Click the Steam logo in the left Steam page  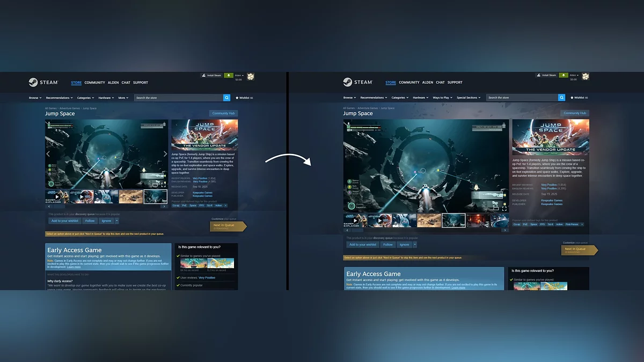tap(43, 83)
